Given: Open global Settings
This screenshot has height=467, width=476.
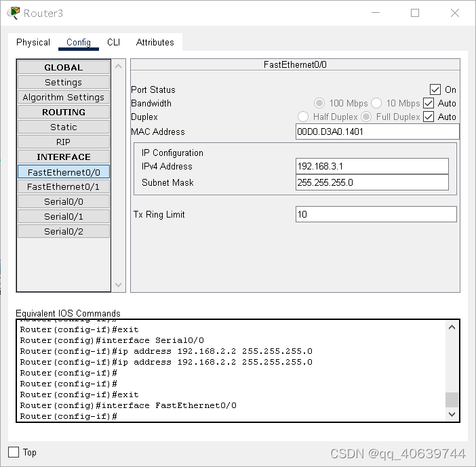Looking at the screenshot, I should coord(64,82).
